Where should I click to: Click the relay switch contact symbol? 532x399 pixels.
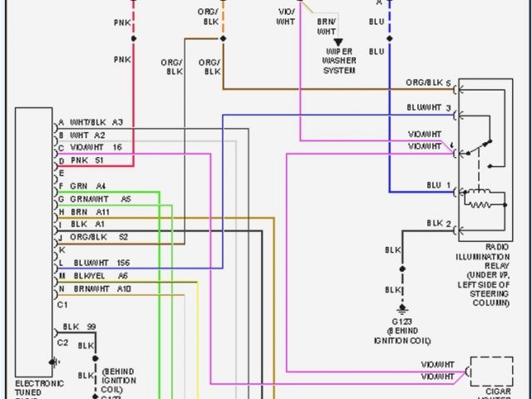(480, 149)
